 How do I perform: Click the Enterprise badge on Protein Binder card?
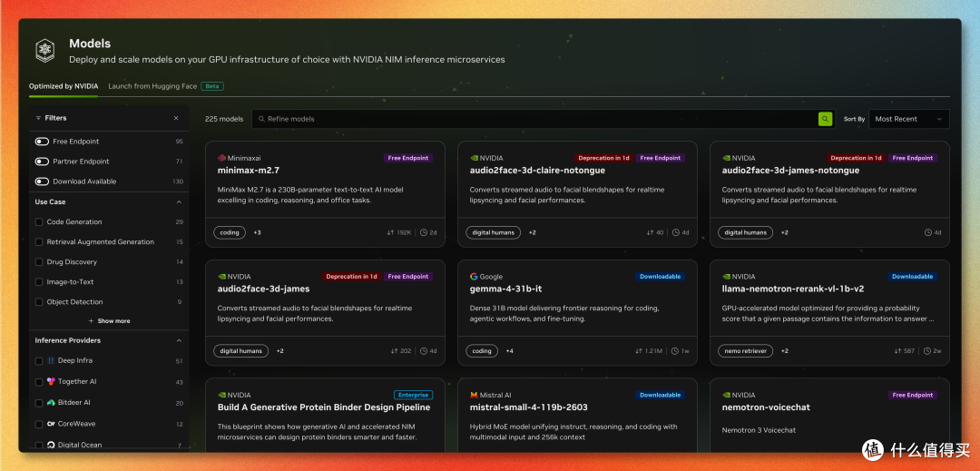tap(413, 395)
